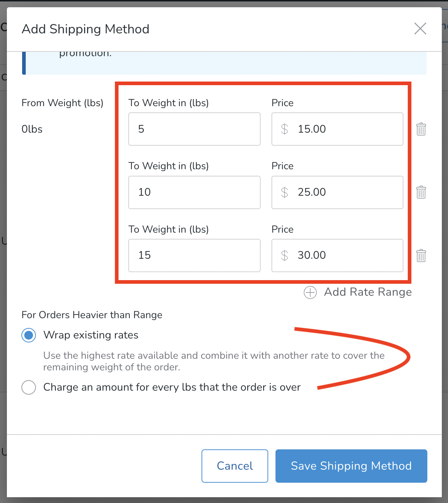Image resolution: width=448 pixels, height=503 pixels.
Task: Close the Add Shipping Method dialog
Action: [420, 29]
